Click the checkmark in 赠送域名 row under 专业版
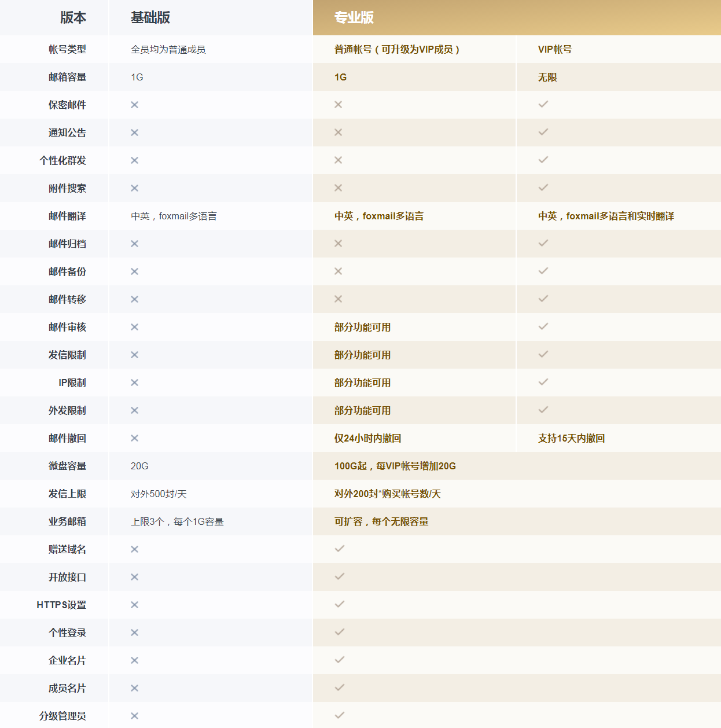The height and width of the screenshot is (728, 721). click(x=340, y=549)
